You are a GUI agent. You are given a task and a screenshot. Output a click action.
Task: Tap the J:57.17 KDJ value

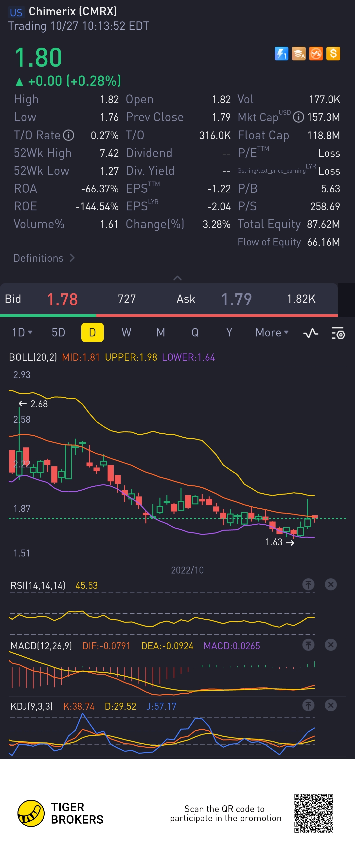pyautogui.click(x=161, y=706)
